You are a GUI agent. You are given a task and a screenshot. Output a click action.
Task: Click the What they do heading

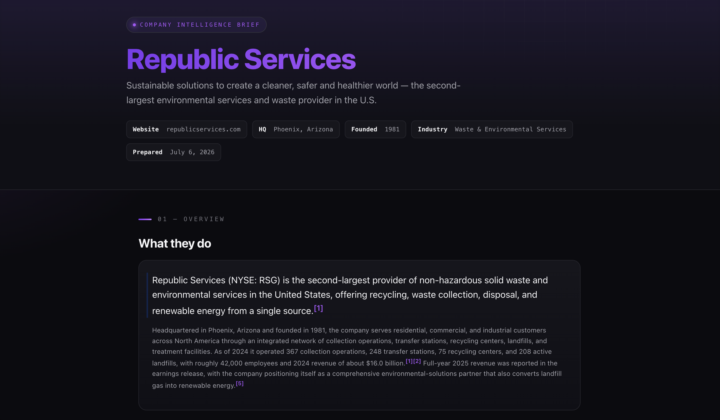click(175, 244)
